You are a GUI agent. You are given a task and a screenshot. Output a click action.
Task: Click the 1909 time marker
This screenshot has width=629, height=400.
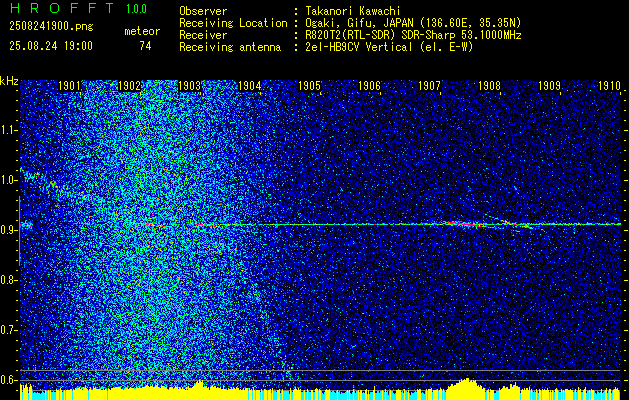point(549,86)
